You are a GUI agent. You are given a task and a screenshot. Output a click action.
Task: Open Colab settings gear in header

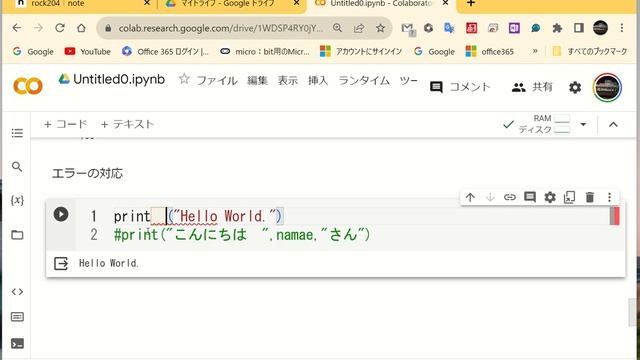tap(575, 87)
